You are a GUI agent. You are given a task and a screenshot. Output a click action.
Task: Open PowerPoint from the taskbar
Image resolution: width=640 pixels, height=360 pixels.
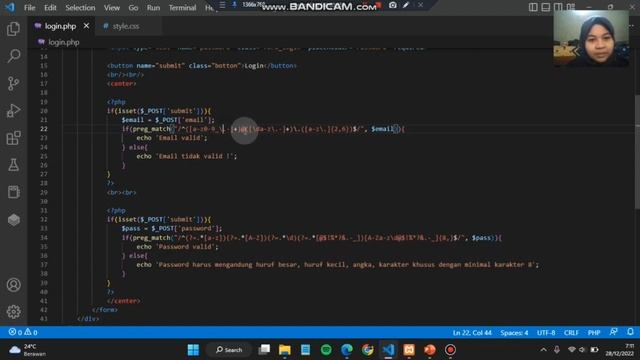coord(429,350)
